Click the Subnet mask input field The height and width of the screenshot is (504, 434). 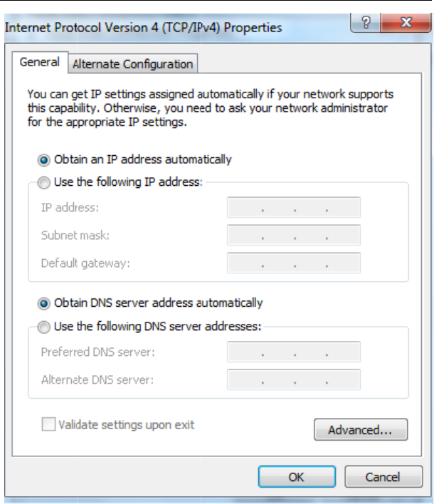293,236
